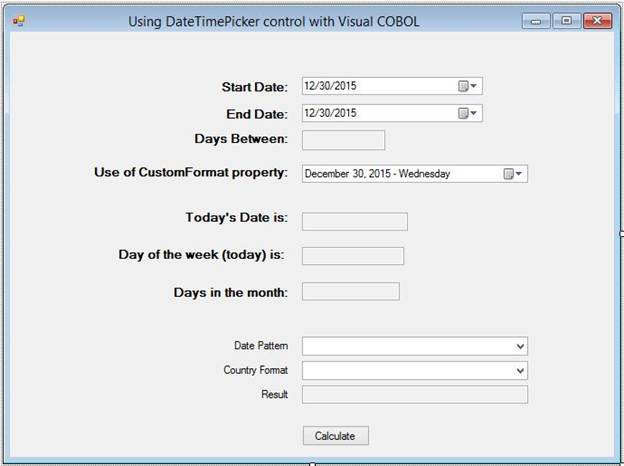Click the form icon in title bar
Viewport: 624px width, 466px height.
tap(17, 21)
